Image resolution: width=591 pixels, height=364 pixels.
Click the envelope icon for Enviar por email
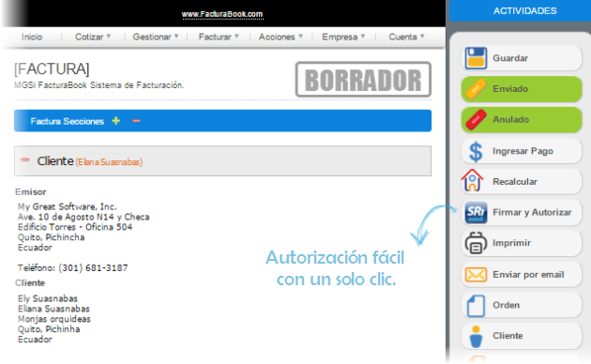tap(476, 274)
